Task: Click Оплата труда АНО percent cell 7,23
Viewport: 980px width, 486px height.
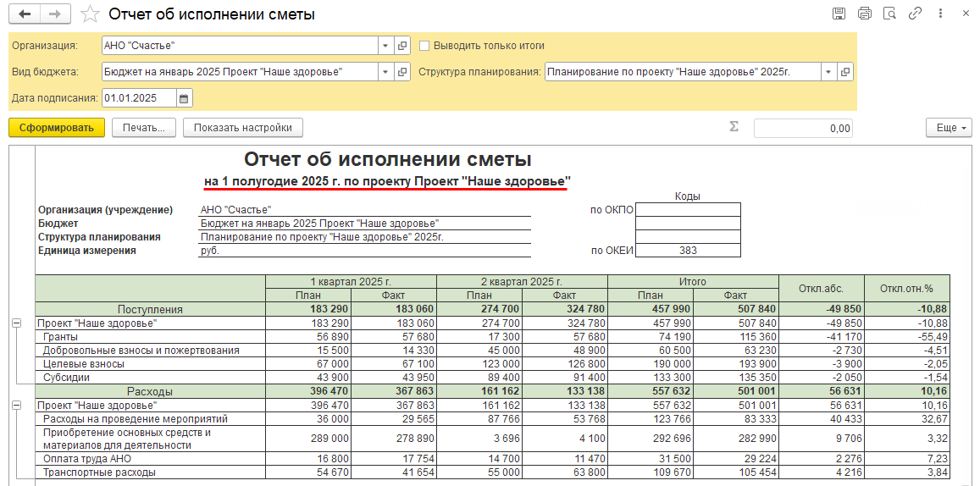Action: [907, 459]
